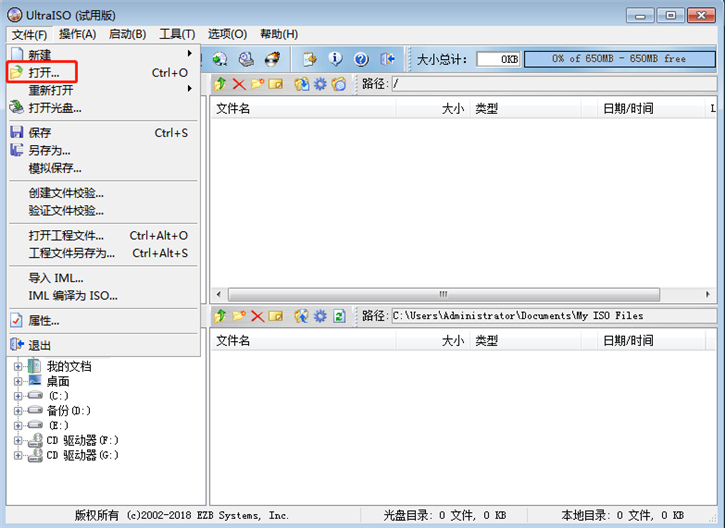
Task: Choose 验证文件校验... menu item
Action: point(103,210)
